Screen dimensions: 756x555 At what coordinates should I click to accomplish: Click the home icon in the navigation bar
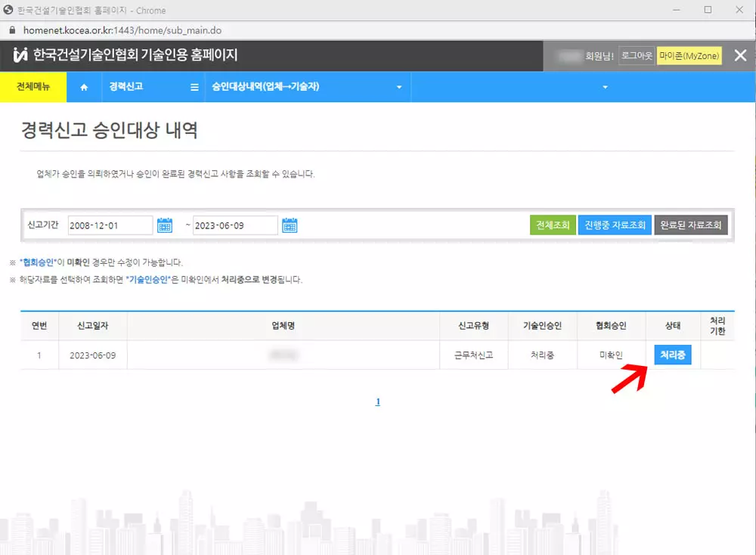[x=84, y=87]
